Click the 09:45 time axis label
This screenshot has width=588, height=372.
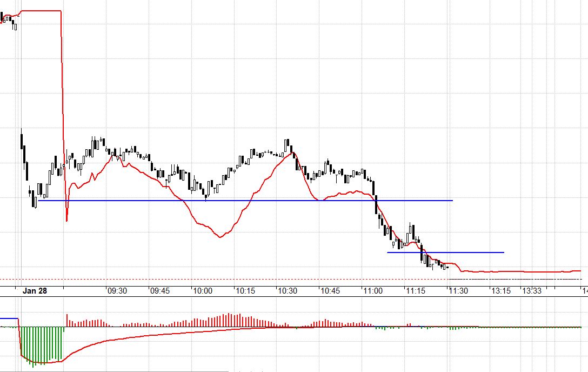160,290
